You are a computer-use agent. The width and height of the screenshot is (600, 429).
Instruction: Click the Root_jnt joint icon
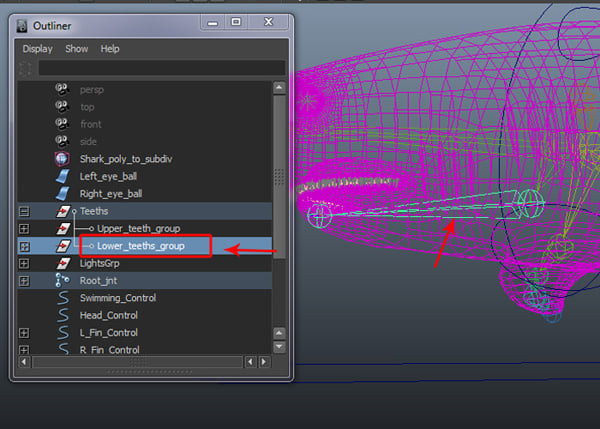point(62,281)
